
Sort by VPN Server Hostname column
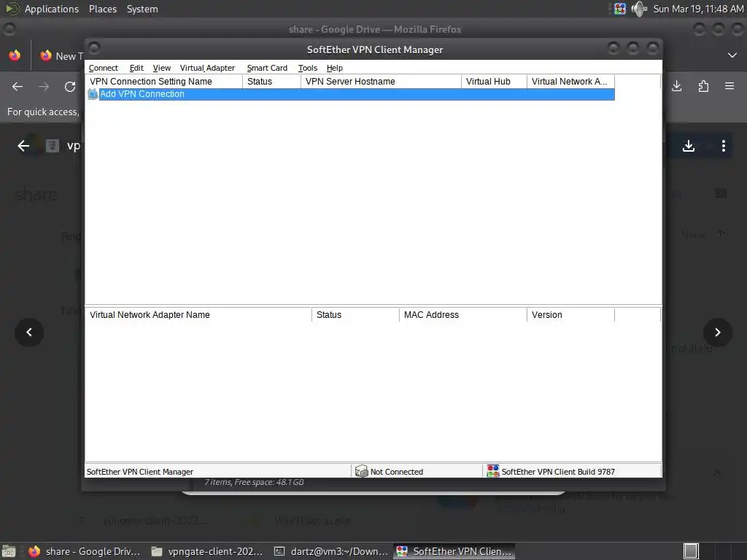[x=381, y=82]
